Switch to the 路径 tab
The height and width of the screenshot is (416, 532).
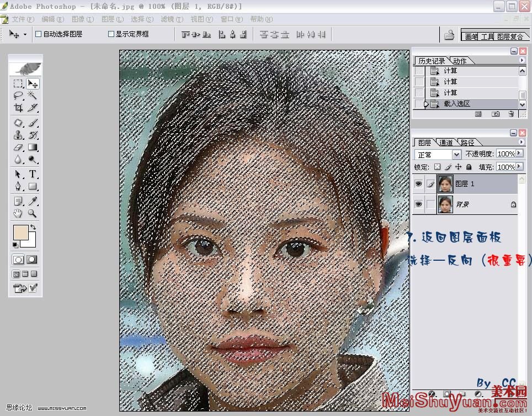click(x=467, y=143)
